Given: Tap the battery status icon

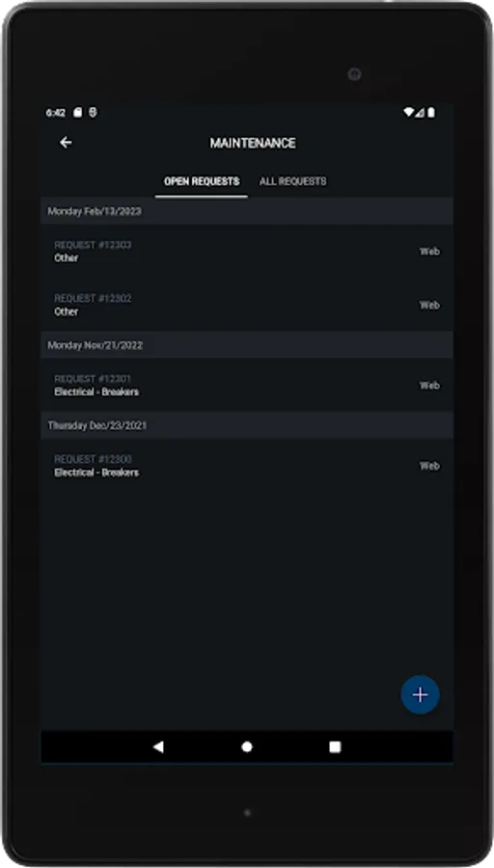Looking at the screenshot, I should [x=431, y=113].
